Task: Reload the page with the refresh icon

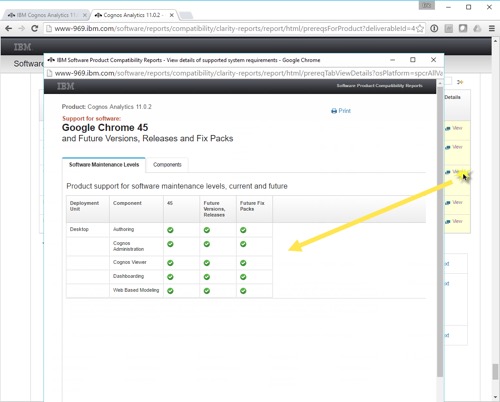Action: coord(34,28)
